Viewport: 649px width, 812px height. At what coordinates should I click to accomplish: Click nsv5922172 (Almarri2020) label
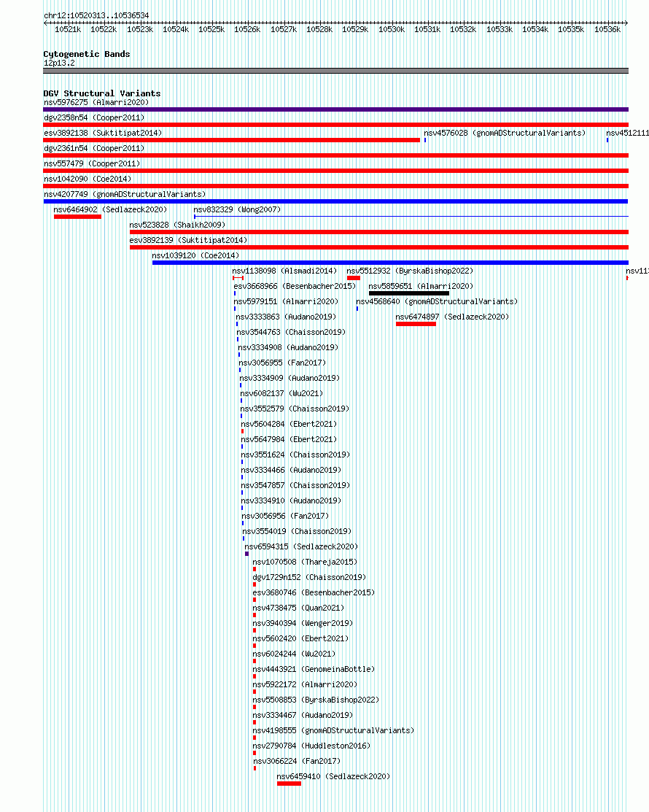[305, 684]
